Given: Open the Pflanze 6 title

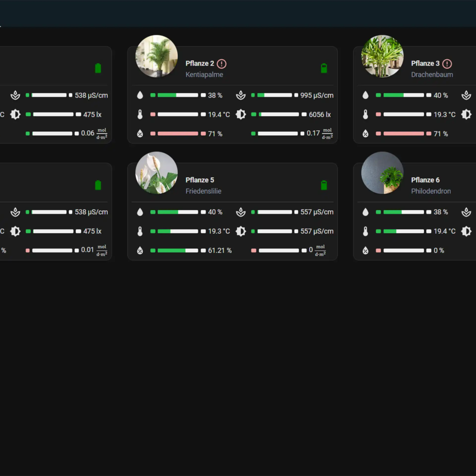Looking at the screenshot, I should [426, 180].
